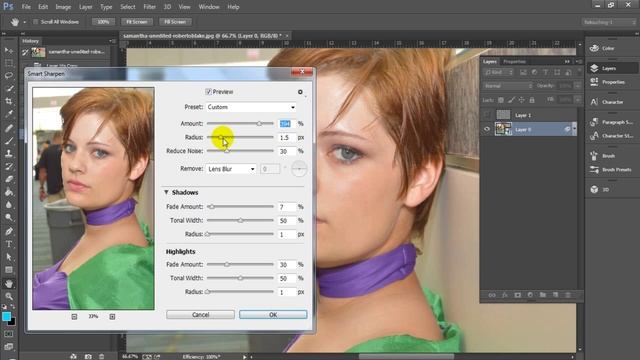640x360 pixels.
Task: Open the Select menu
Action: [x=128, y=7]
